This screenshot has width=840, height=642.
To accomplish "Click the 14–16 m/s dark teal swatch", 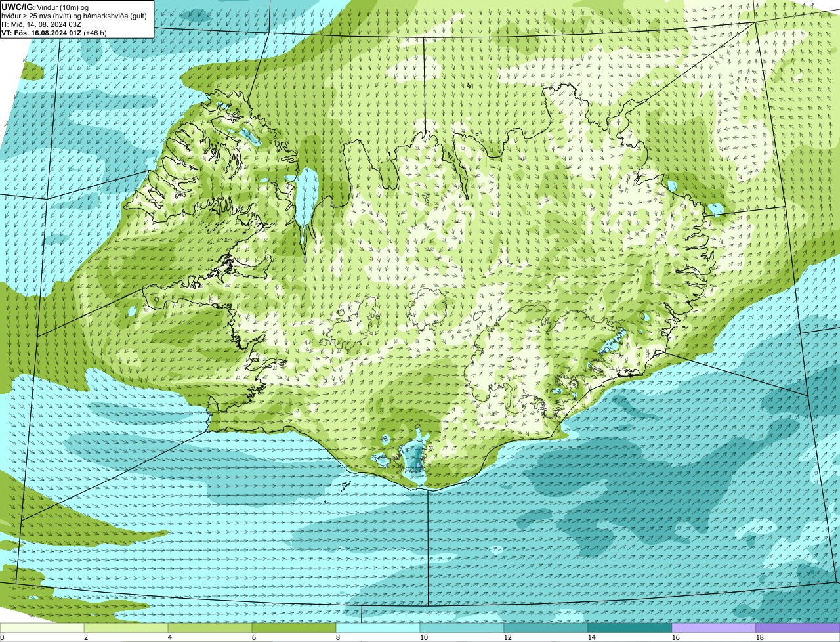I will [x=630, y=628].
